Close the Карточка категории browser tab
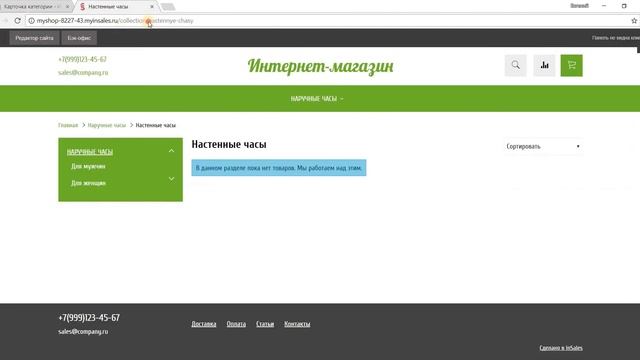This screenshot has width=640, height=360. coord(67,7)
